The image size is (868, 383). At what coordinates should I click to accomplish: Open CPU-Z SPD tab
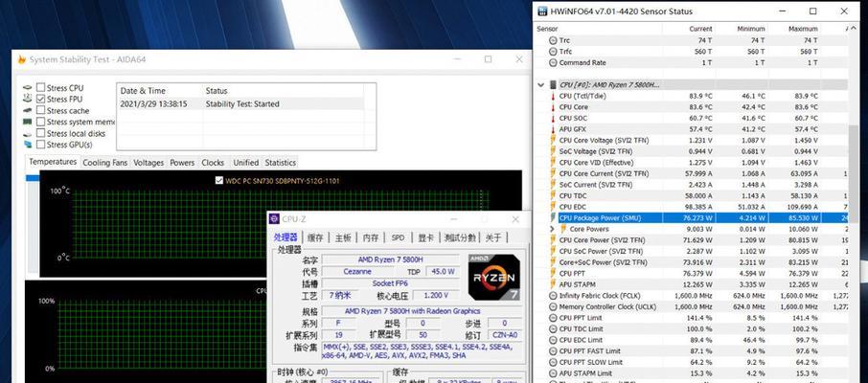398,237
